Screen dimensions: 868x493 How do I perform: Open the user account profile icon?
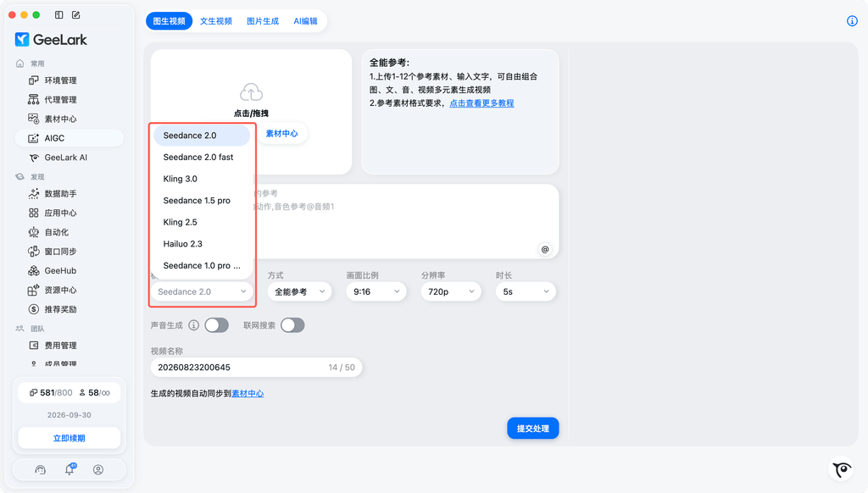[98, 470]
